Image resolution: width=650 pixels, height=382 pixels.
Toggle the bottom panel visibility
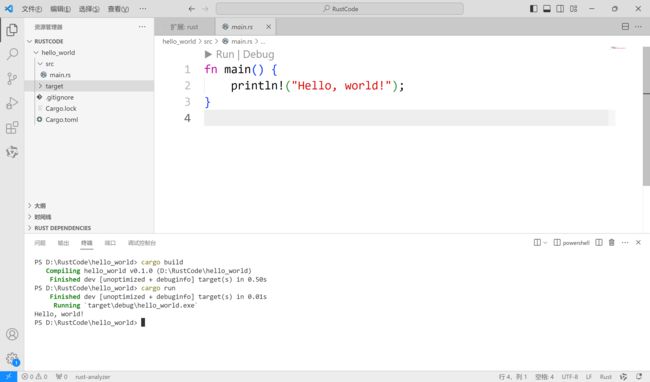[x=547, y=9]
